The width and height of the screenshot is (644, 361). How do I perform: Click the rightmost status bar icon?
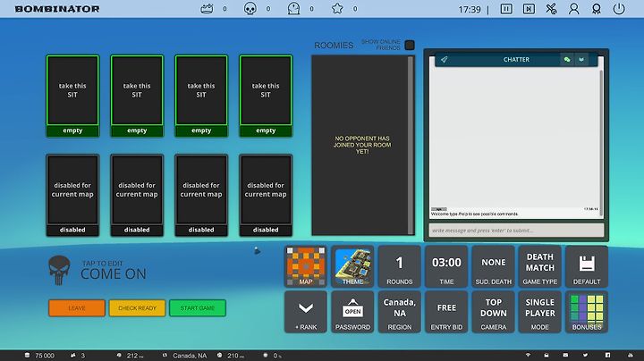pyautogui.click(x=631, y=356)
